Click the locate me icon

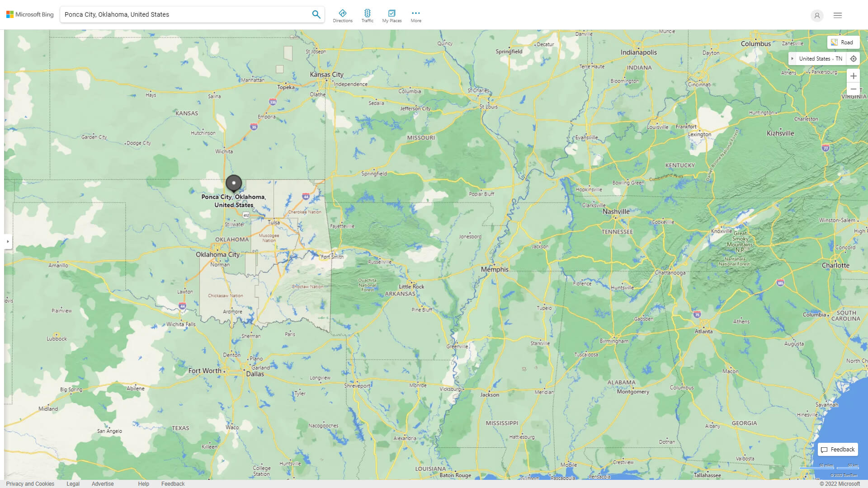coord(853,59)
